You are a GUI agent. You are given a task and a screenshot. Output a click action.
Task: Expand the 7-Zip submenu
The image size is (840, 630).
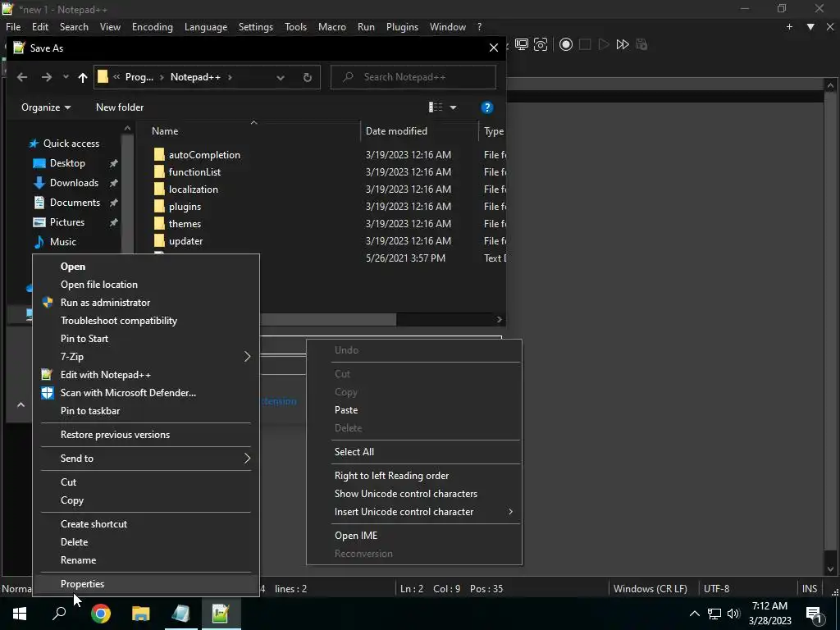pyautogui.click(x=247, y=357)
